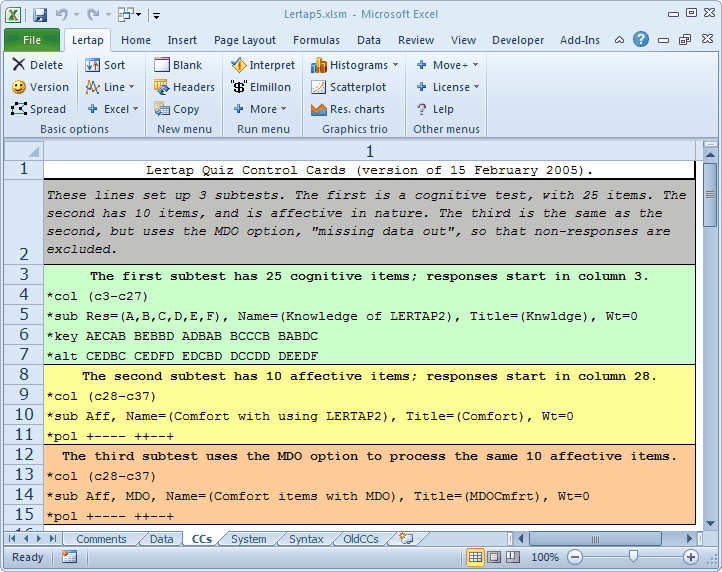Click the Redo arrow icon
This screenshot has width=722, height=572.
[x=93, y=15]
